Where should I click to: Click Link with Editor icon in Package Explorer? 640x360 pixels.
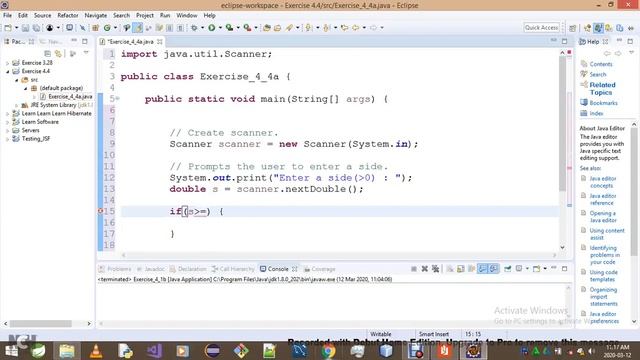[58, 53]
